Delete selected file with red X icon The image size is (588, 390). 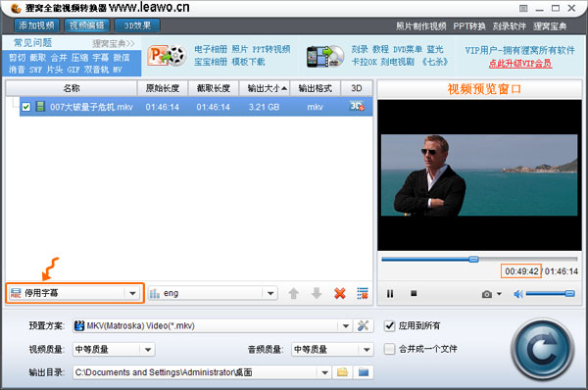tap(340, 293)
